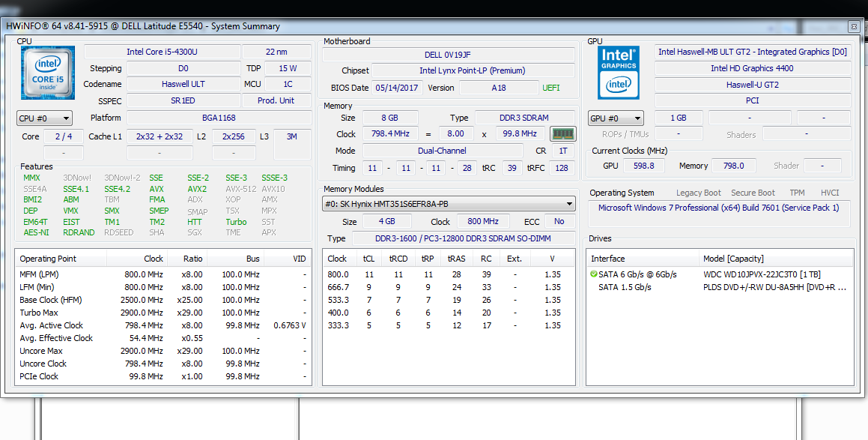This screenshot has height=440, width=868.
Task: Select the PLDS DVD+/-RW drive row
Action: click(x=720, y=287)
